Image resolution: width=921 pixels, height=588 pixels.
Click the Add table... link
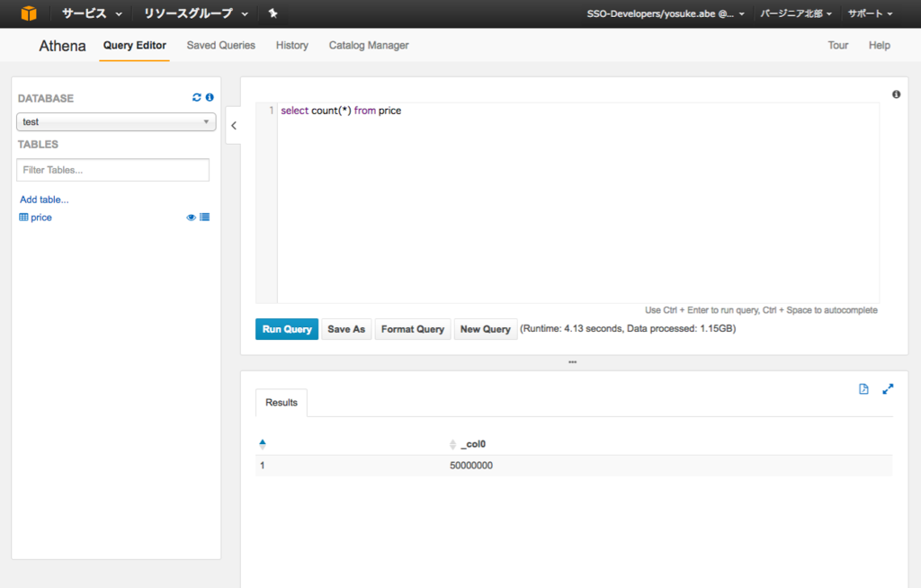(x=44, y=200)
